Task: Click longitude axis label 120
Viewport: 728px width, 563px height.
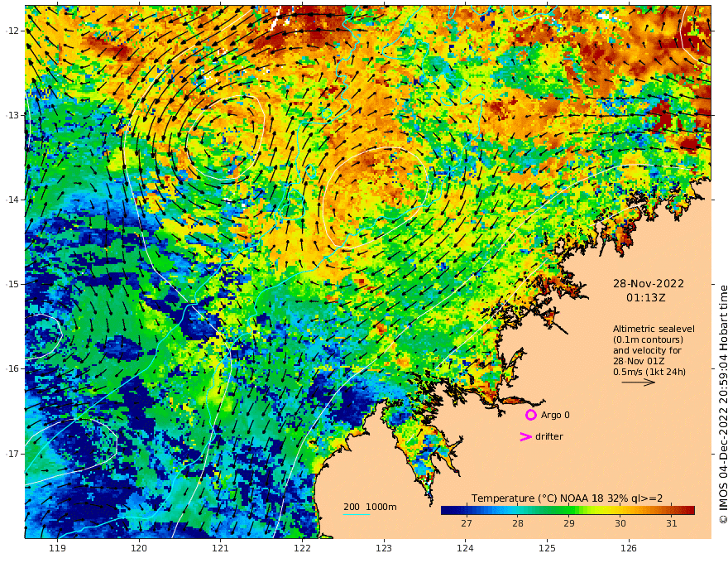Action: point(139,548)
